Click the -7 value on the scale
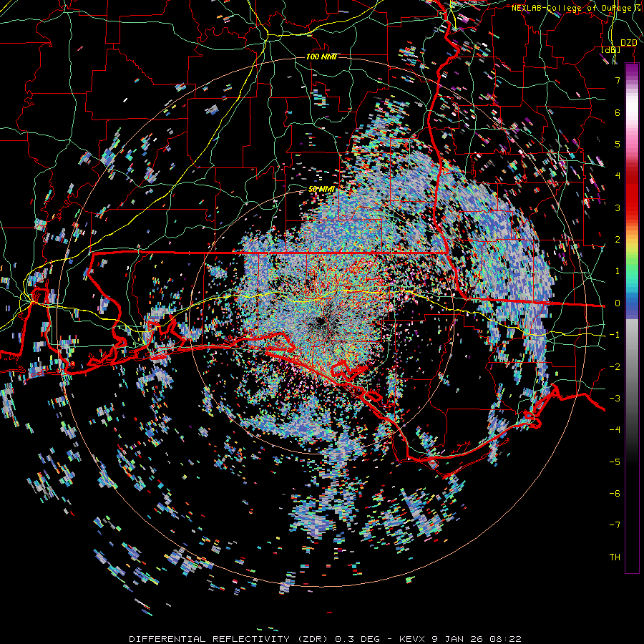Image resolution: width=644 pixels, height=644 pixels. [x=615, y=525]
